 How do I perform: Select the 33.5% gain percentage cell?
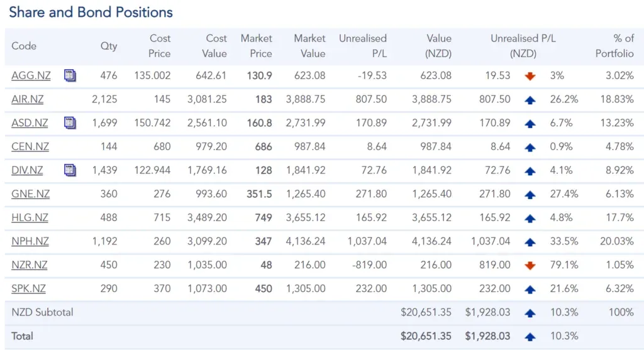tap(564, 241)
